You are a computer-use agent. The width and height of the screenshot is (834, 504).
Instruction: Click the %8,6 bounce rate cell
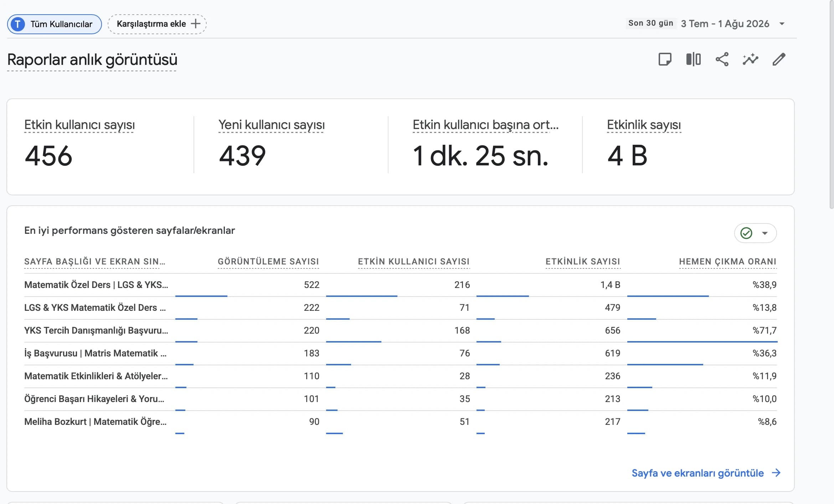(767, 422)
